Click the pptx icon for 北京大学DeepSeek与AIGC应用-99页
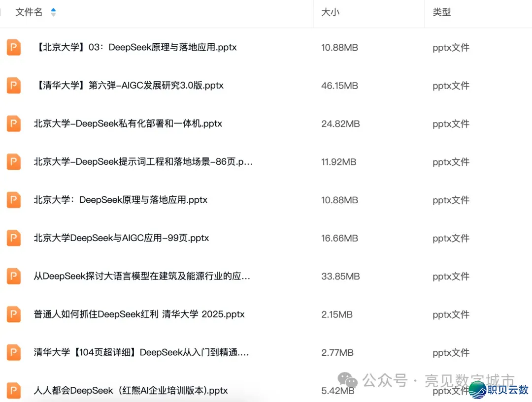 tap(14, 238)
